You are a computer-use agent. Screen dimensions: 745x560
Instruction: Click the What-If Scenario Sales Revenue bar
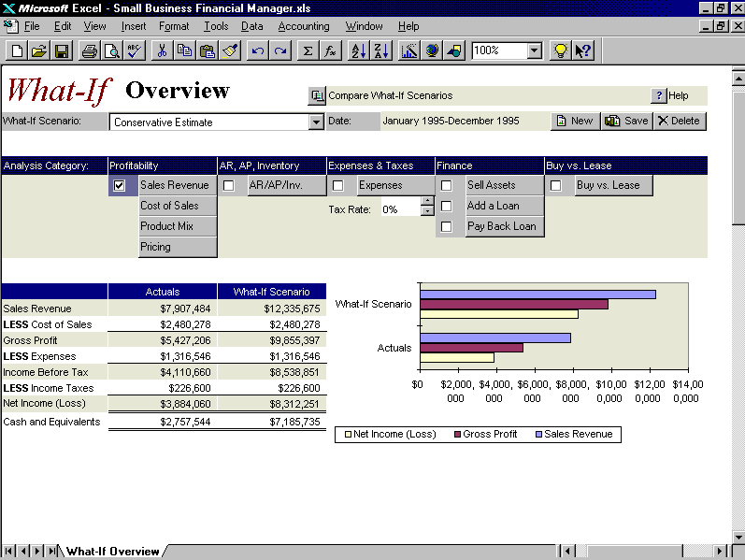pos(537,294)
